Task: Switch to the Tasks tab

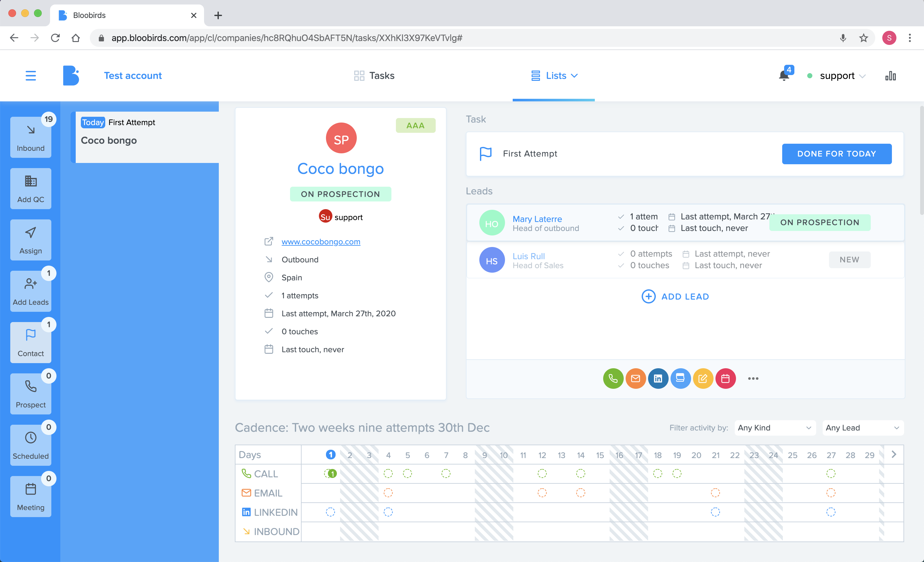Action: coord(374,76)
